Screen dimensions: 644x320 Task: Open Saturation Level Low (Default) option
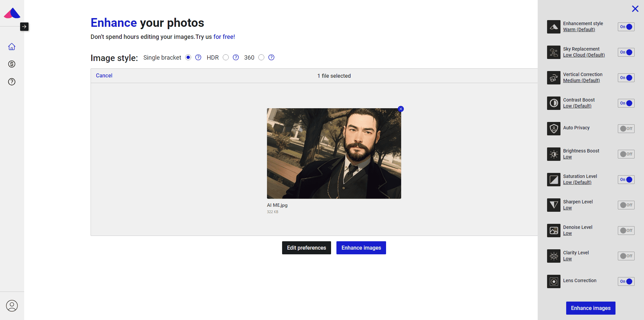(577, 182)
